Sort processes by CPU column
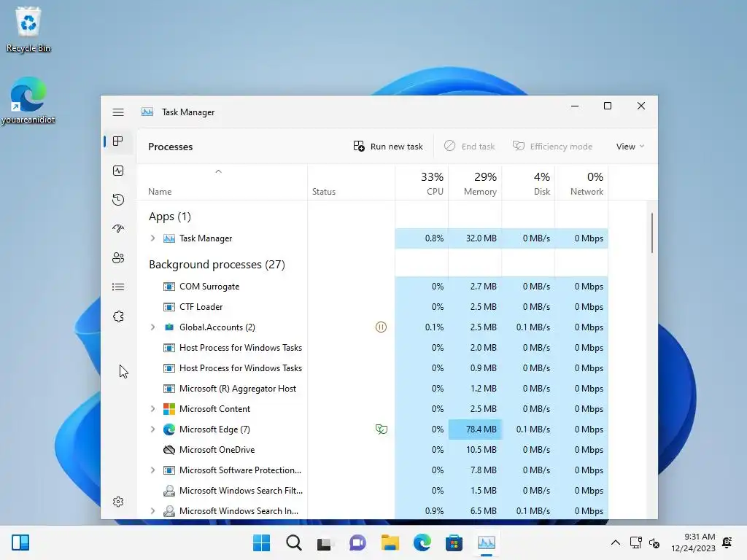Image resolution: width=747 pixels, height=560 pixels. (x=422, y=182)
